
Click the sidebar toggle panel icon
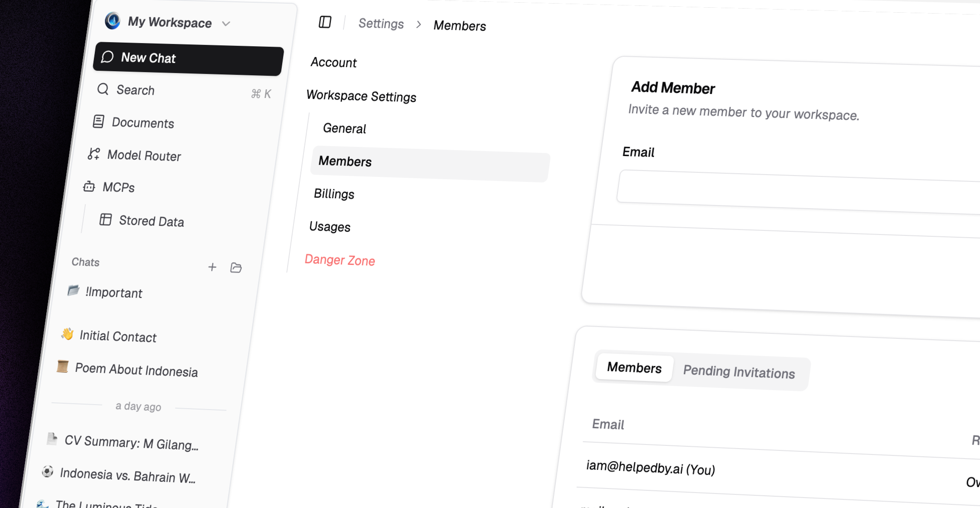point(325,22)
